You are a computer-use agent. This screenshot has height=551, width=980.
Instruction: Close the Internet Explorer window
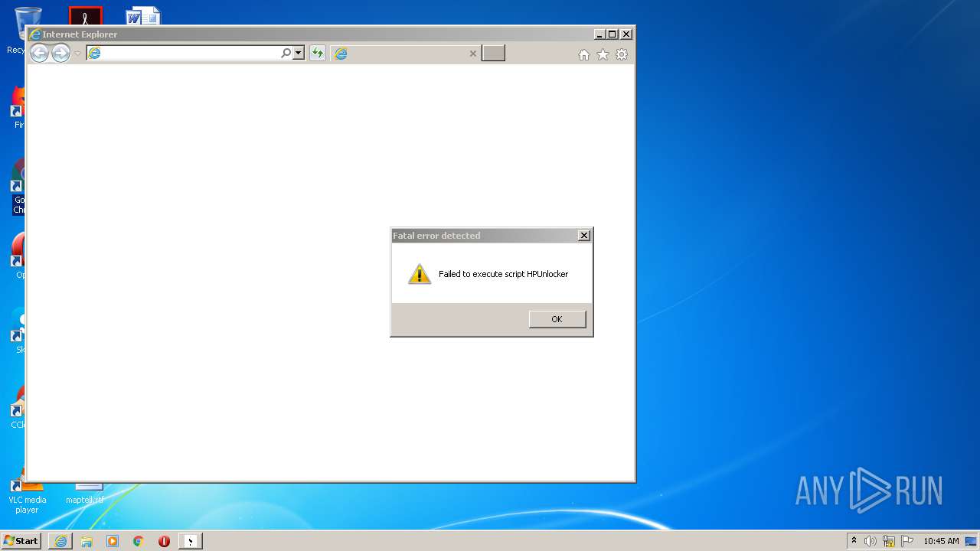(x=626, y=34)
